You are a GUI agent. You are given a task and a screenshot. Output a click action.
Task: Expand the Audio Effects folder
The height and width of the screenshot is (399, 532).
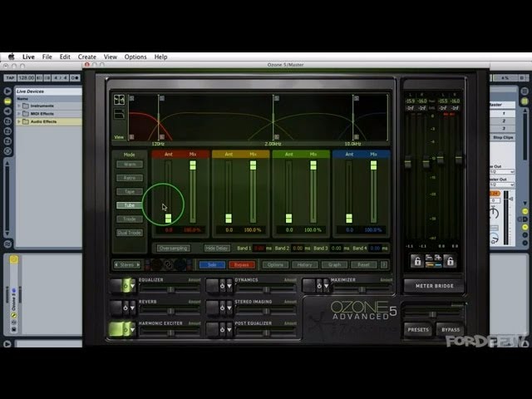[19, 121]
